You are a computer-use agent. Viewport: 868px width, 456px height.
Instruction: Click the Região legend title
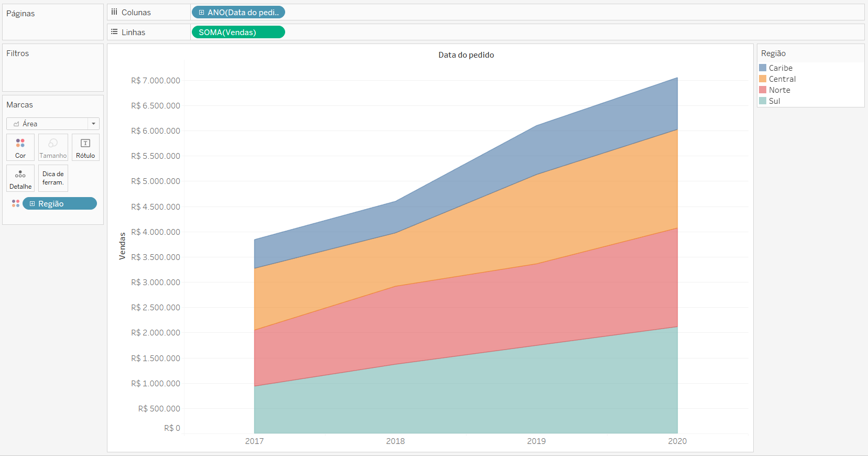pyautogui.click(x=773, y=53)
